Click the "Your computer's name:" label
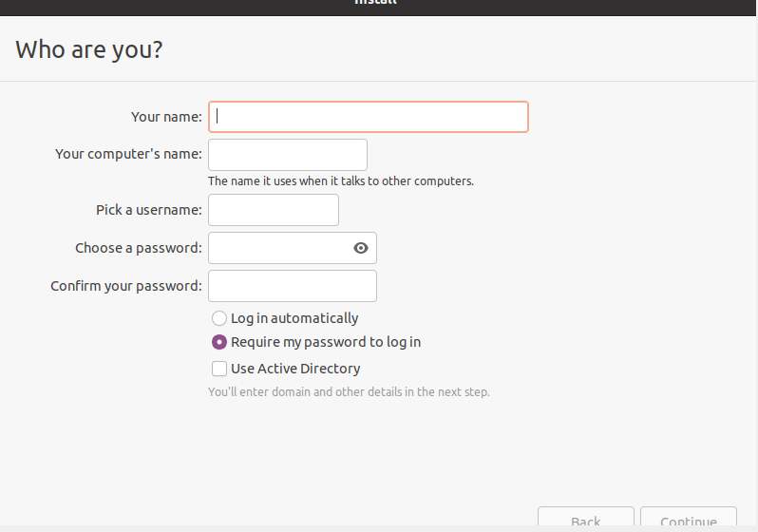This screenshot has width=758, height=532. 128,154
